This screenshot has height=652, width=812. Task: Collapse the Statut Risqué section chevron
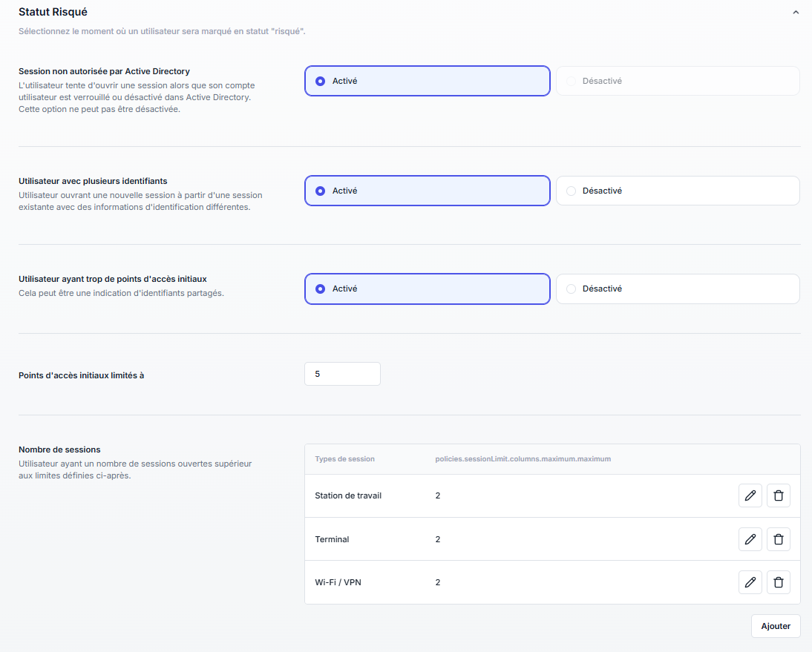(x=796, y=13)
